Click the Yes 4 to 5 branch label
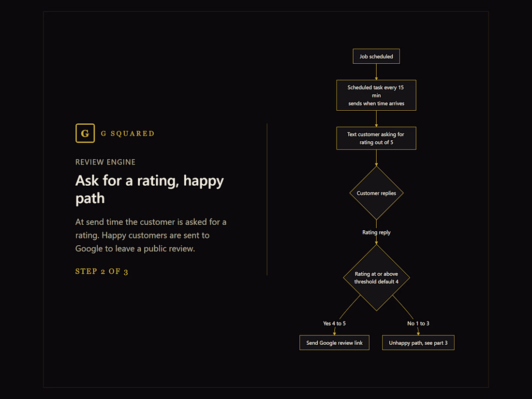 (334, 324)
